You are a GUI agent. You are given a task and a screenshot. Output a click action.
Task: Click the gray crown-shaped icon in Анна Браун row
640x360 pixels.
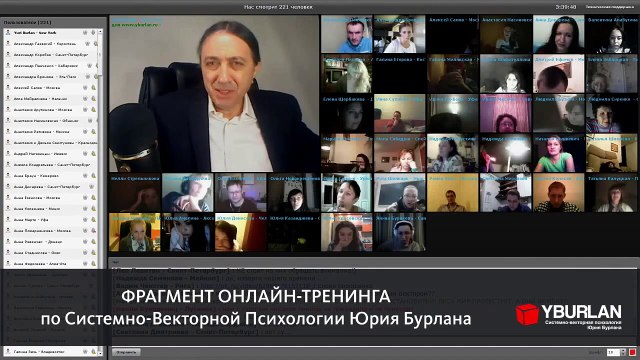85,176
